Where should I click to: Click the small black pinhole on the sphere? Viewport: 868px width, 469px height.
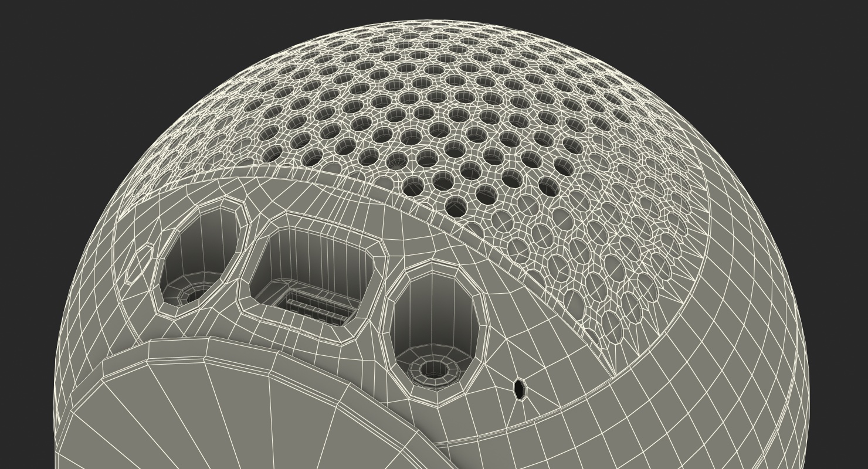click(519, 390)
